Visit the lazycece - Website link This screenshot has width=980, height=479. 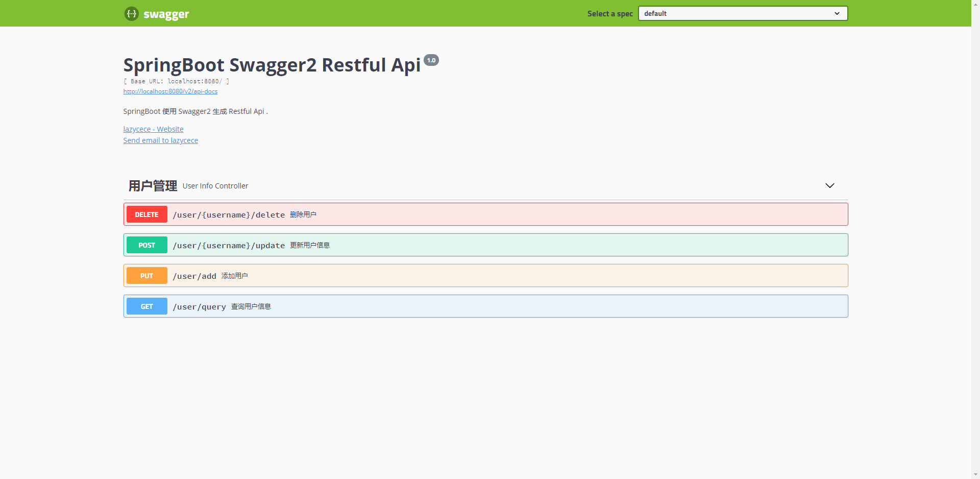pos(153,129)
